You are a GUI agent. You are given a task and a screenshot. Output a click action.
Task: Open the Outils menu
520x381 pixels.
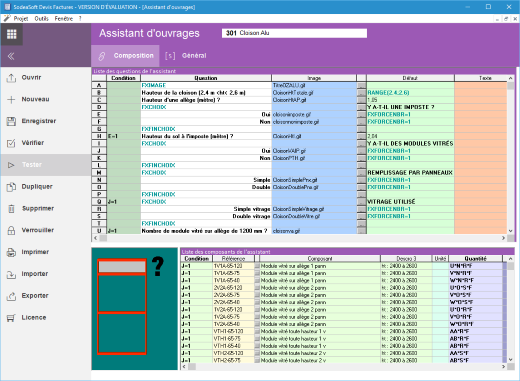coord(42,19)
